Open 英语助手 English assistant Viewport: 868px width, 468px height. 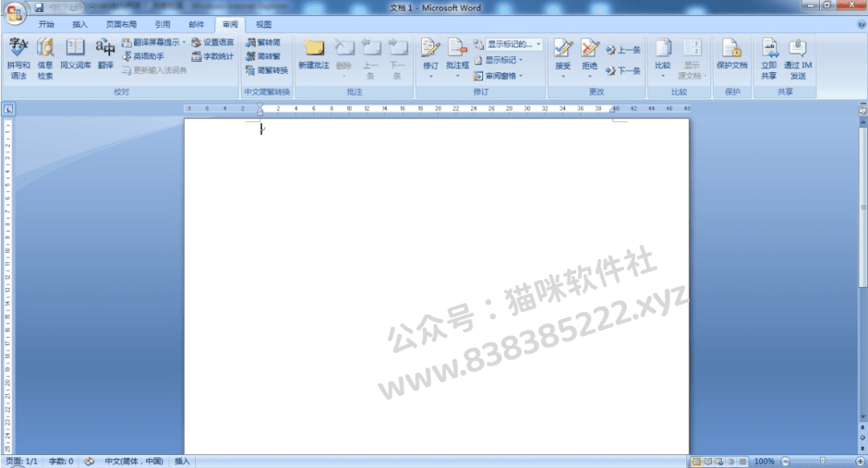(x=143, y=56)
